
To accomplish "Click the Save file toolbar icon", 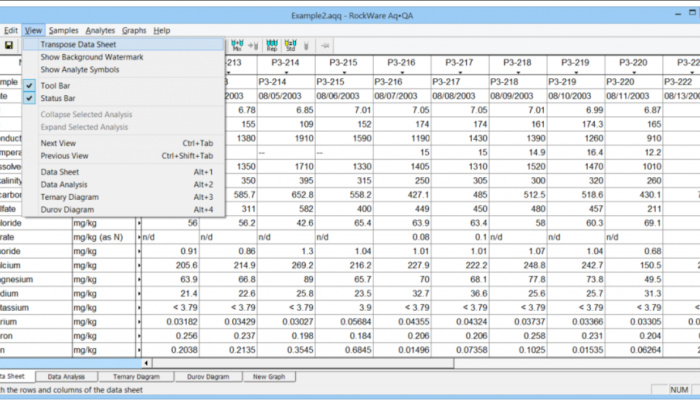I will (9, 45).
